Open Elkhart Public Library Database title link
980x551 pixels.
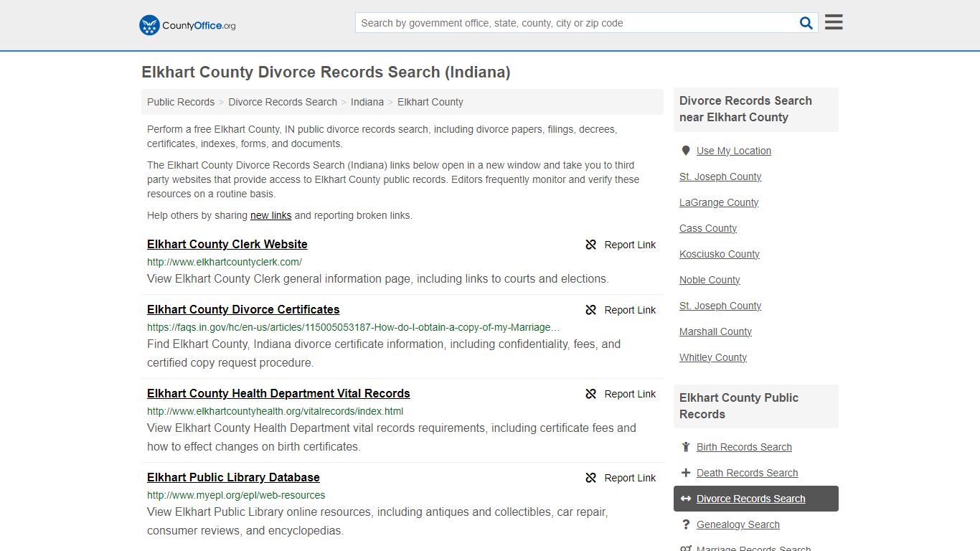[x=233, y=478]
